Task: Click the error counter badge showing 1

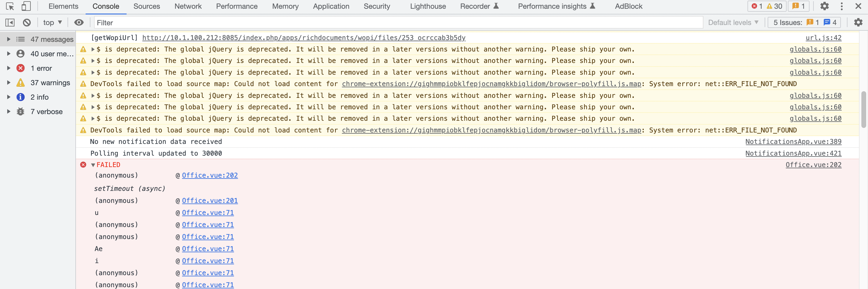Action: (757, 6)
